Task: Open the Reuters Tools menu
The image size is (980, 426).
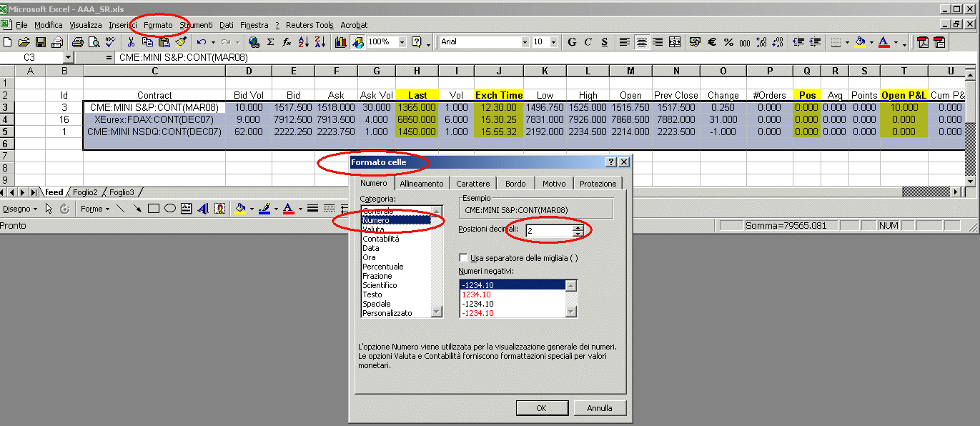Action: (310, 25)
